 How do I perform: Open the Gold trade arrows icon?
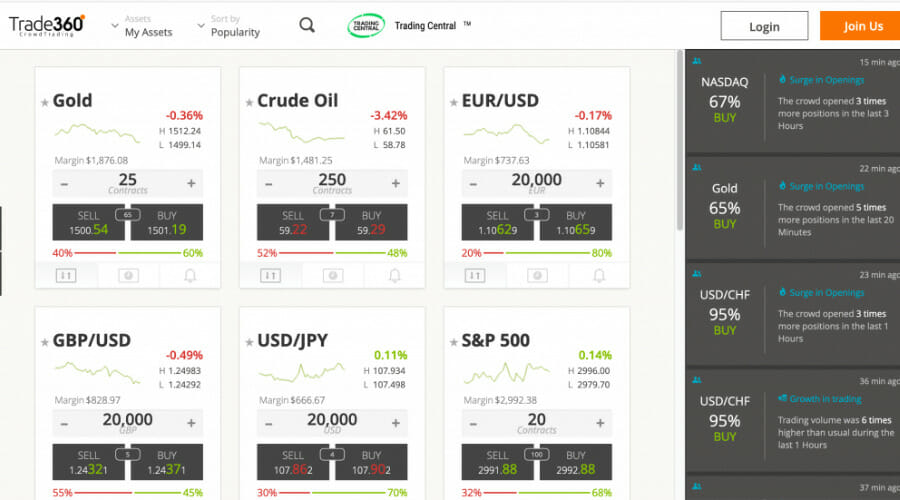pyautogui.click(x=66, y=276)
